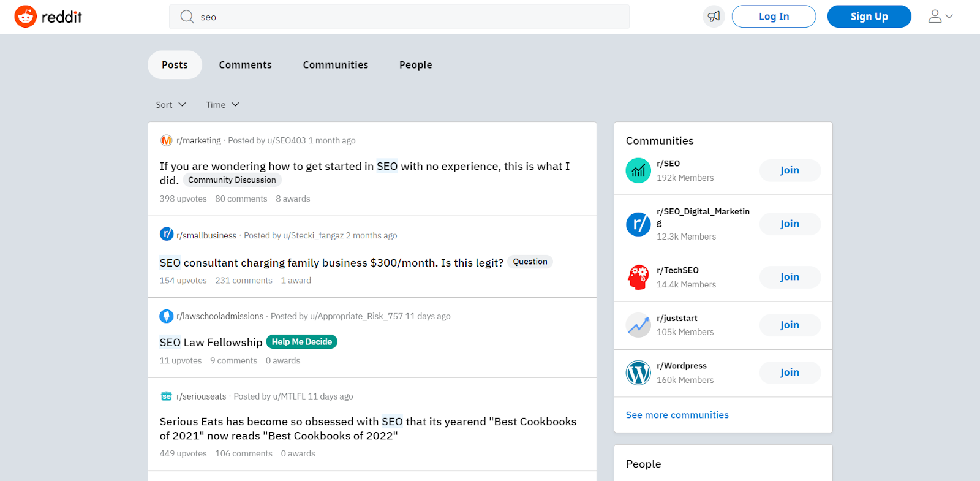Click the Log In button

point(774,17)
